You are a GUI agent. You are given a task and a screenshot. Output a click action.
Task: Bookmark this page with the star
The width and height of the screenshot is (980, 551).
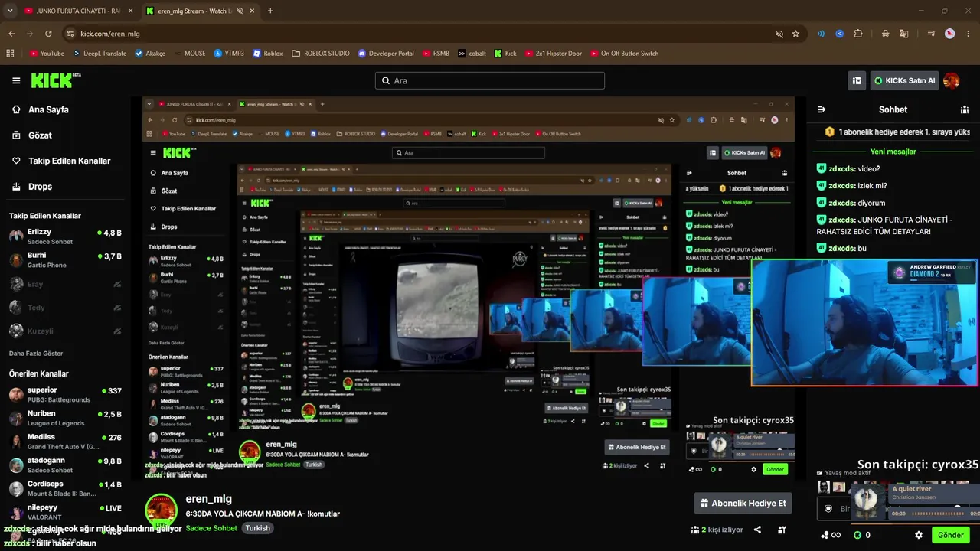point(795,34)
